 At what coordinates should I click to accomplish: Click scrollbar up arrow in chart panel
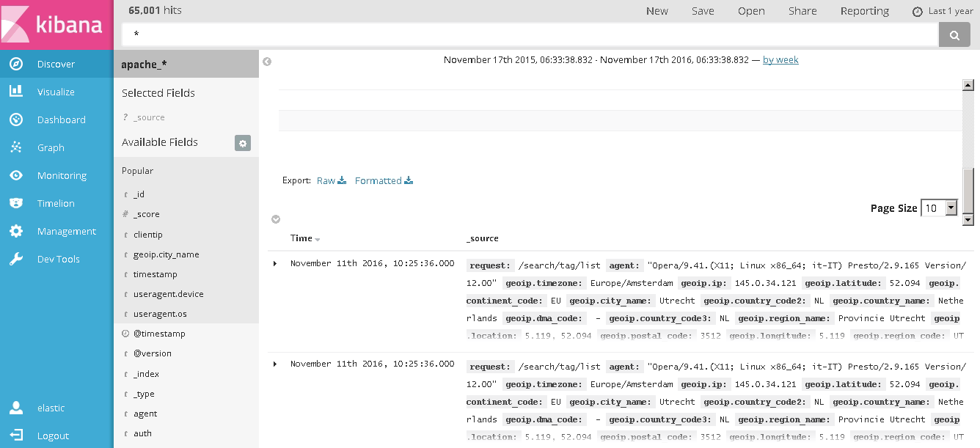pos(968,85)
